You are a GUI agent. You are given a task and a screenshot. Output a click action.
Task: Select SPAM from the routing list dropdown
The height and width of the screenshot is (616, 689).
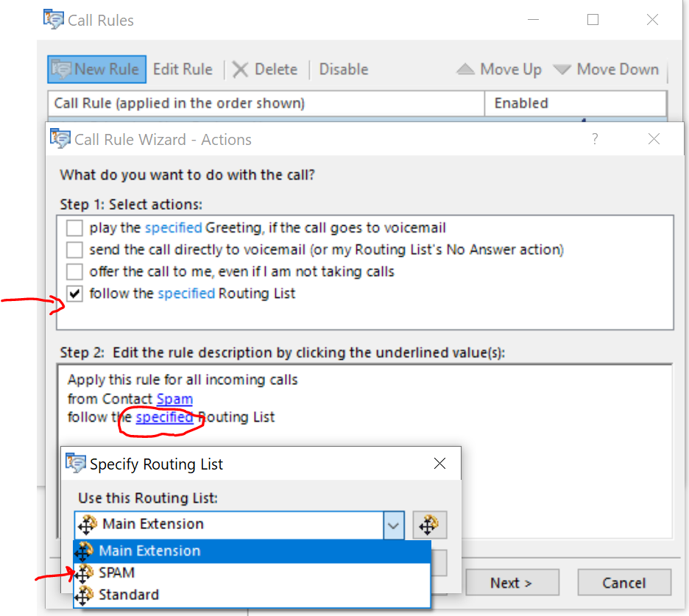coord(116,573)
